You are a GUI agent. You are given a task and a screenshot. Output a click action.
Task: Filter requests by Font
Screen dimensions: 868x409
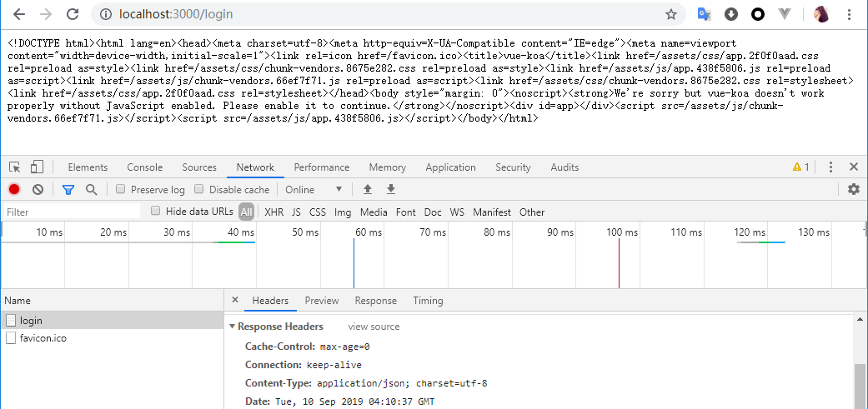point(406,212)
